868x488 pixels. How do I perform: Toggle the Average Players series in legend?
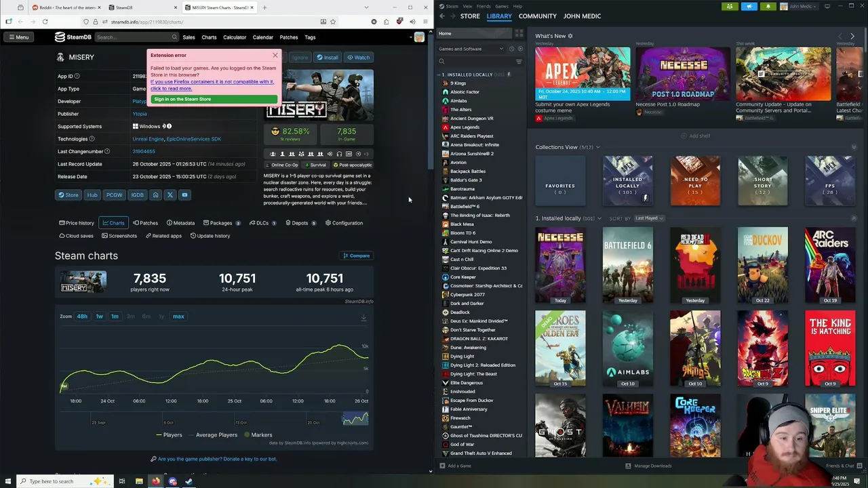[x=212, y=435]
